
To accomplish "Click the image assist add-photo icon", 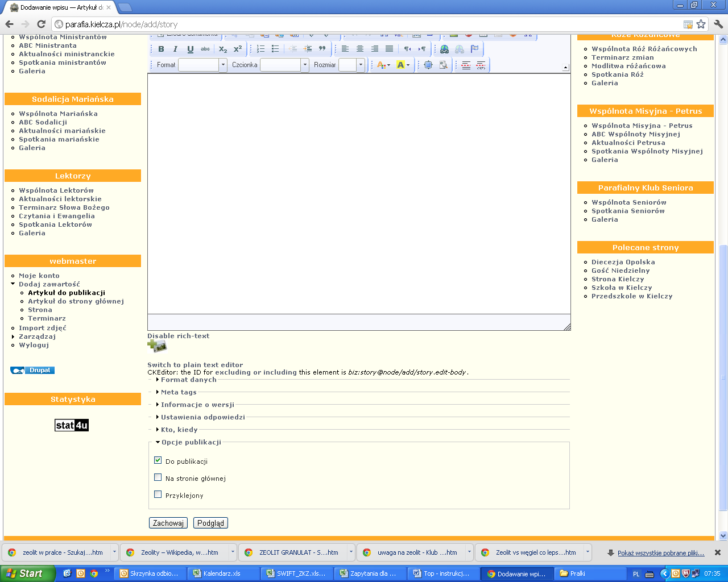I will coord(157,346).
